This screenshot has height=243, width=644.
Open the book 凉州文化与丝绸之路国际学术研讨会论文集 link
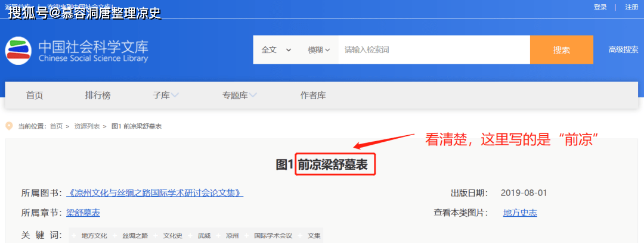pyautogui.click(x=155, y=193)
